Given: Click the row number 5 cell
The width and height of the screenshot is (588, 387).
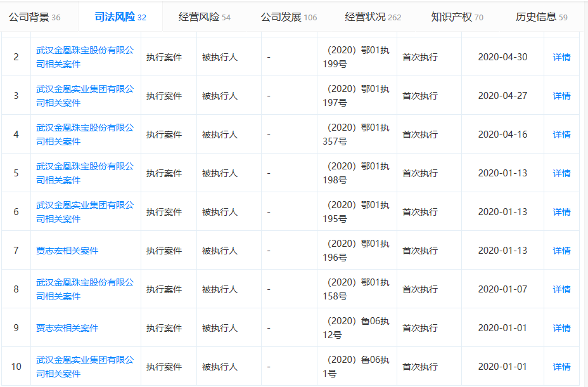Looking at the screenshot, I should point(16,173).
